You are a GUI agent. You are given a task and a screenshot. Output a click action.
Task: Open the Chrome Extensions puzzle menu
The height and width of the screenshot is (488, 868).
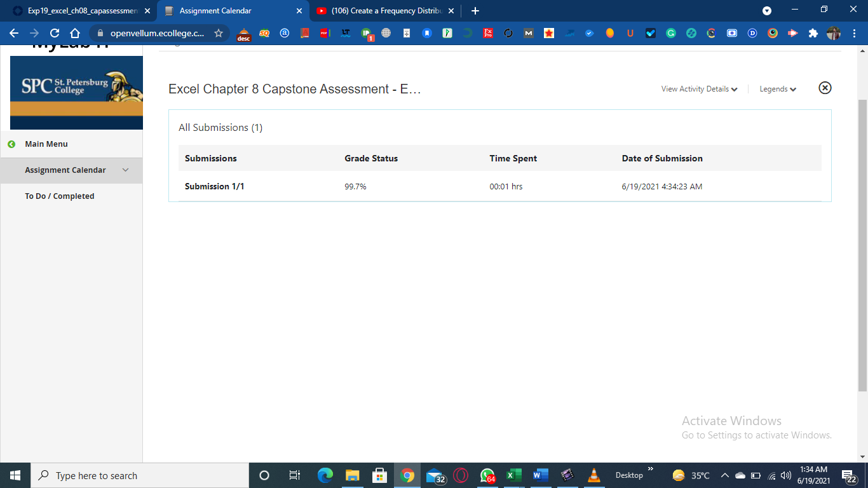[x=813, y=33]
